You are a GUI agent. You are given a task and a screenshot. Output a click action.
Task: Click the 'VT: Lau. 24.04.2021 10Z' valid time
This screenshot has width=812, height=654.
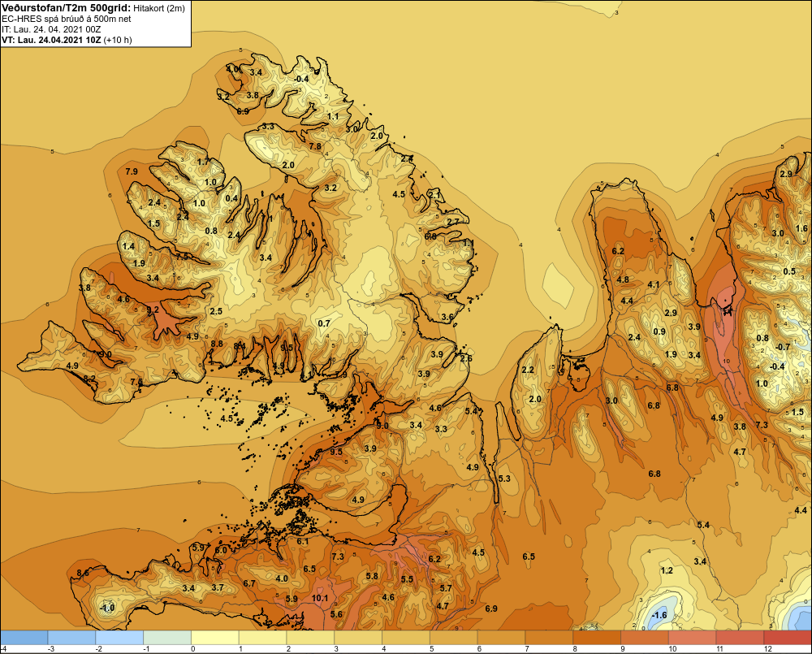(x=51, y=40)
